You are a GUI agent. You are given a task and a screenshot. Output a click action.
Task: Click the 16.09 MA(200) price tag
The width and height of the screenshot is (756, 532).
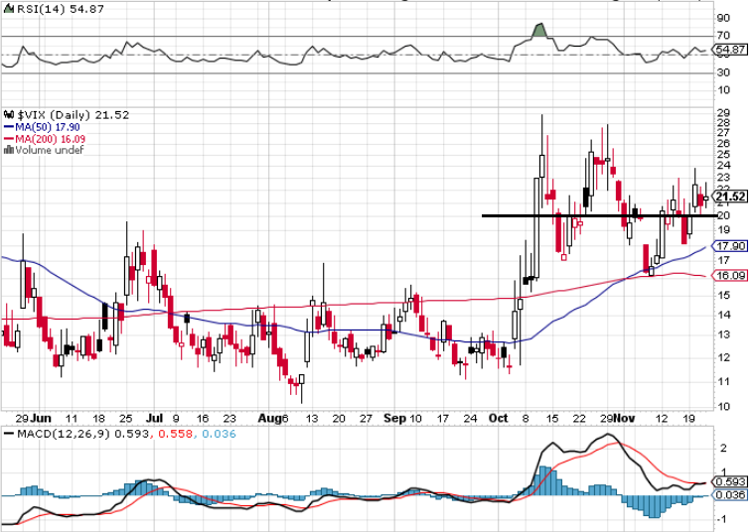pos(730,276)
